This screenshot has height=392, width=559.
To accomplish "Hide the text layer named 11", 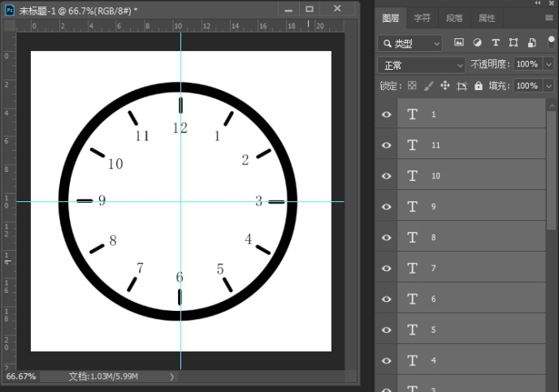I will click(387, 145).
